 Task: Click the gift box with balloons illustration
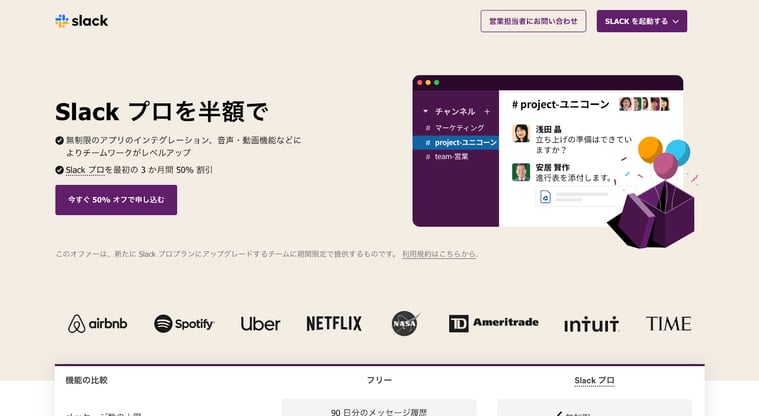tap(652, 194)
